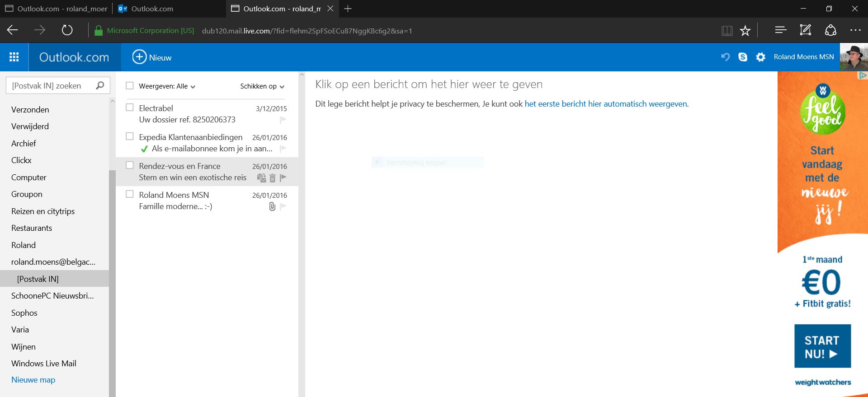Click the green lock security icon
This screenshot has width=868, height=397.
[x=98, y=30]
